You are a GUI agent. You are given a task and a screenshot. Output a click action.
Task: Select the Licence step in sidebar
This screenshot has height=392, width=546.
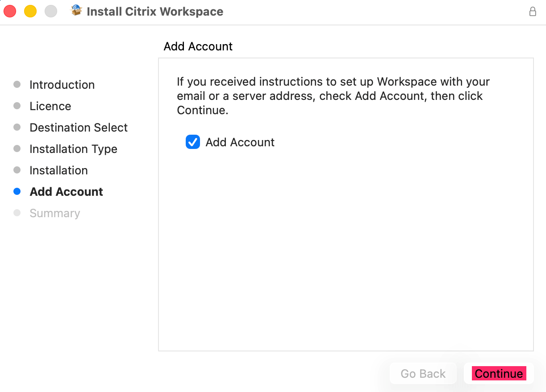pyautogui.click(x=50, y=106)
